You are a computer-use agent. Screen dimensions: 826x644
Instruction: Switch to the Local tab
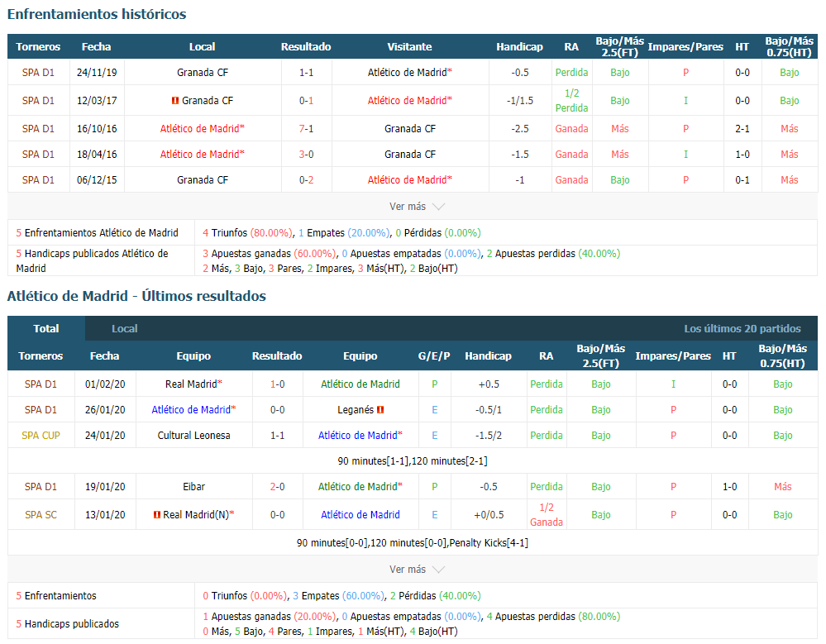click(x=124, y=328)
